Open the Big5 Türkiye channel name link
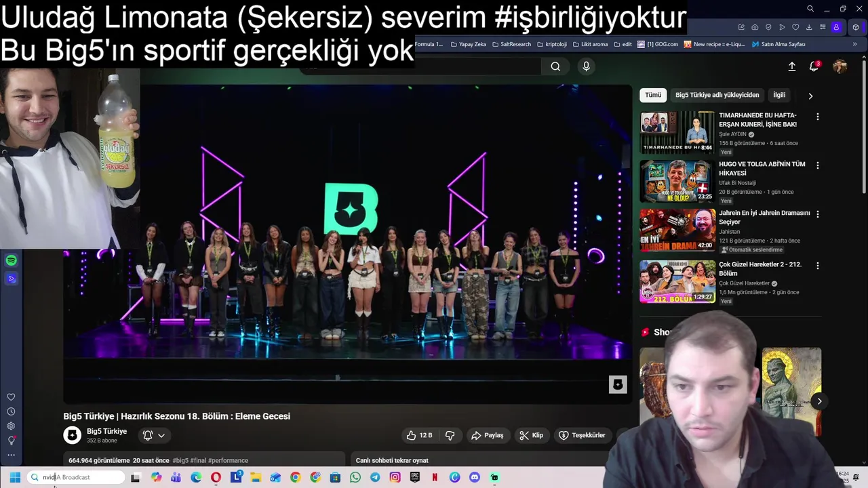This screenshot has height=488, width=868. click(106, 431)
